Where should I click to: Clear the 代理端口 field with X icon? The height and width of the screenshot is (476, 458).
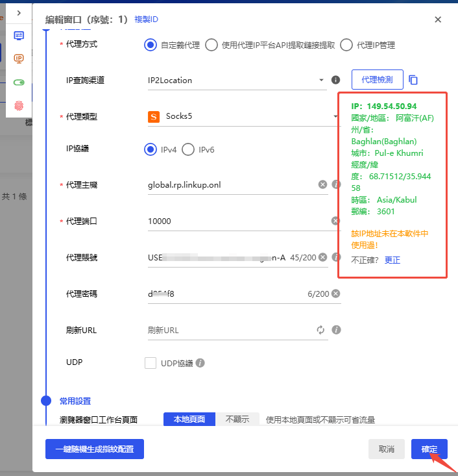[x=335, y=221]
